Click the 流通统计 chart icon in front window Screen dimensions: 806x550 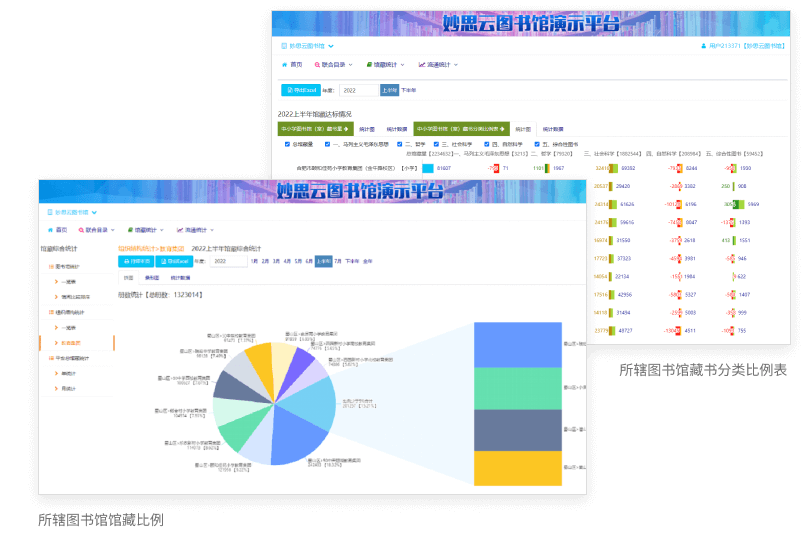pyautogui.click(x=181, y=229)
